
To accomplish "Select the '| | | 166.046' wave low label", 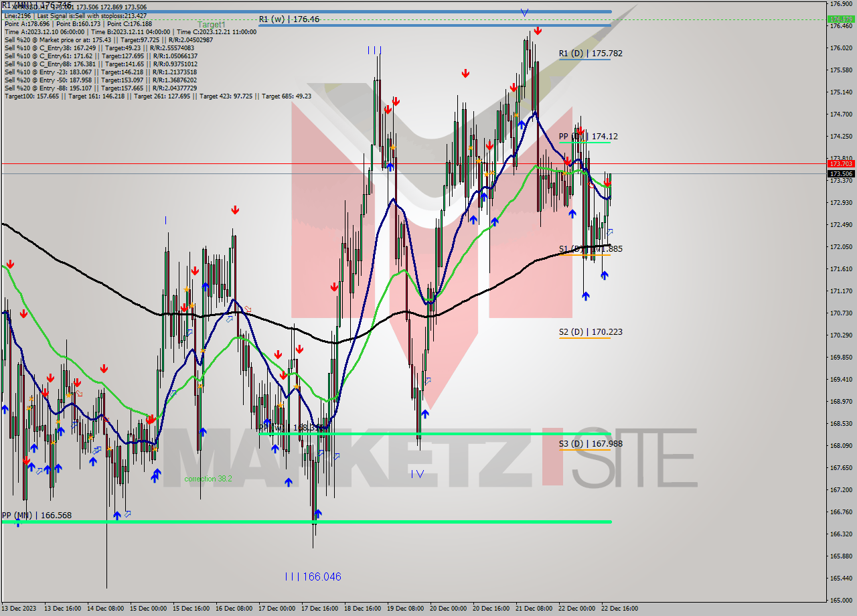I will click(x=313, y=576).
